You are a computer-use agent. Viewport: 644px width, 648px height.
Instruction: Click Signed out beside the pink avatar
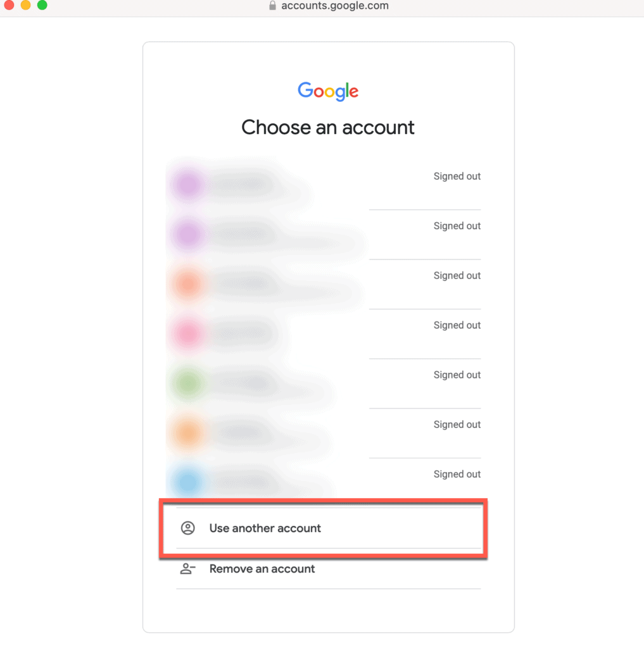click(457, 325)
